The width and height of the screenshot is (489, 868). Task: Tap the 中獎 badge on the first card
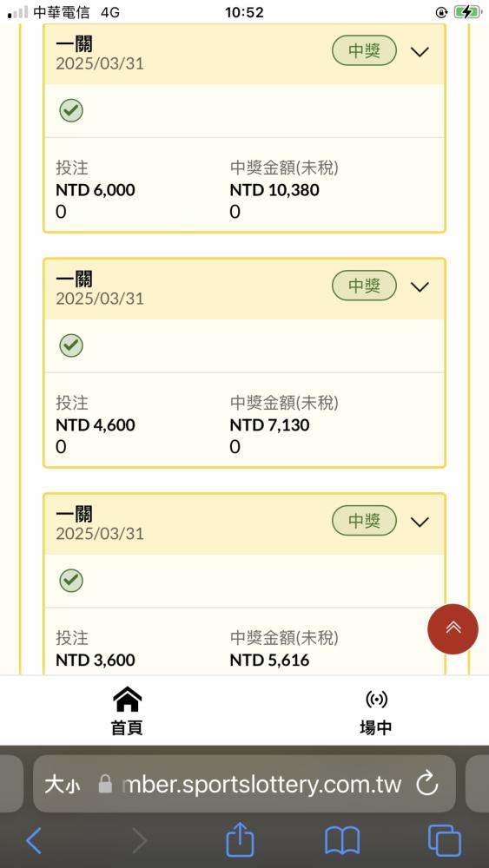click(365, 51)
